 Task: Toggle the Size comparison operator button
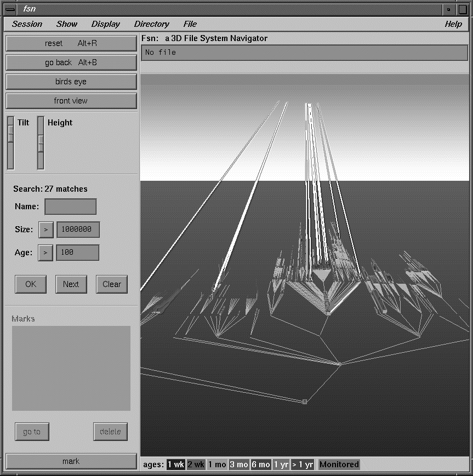point(46,230)
